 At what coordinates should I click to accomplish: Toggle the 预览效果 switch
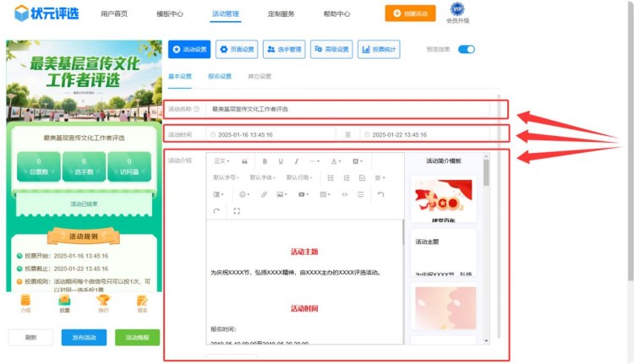[466, 50]
